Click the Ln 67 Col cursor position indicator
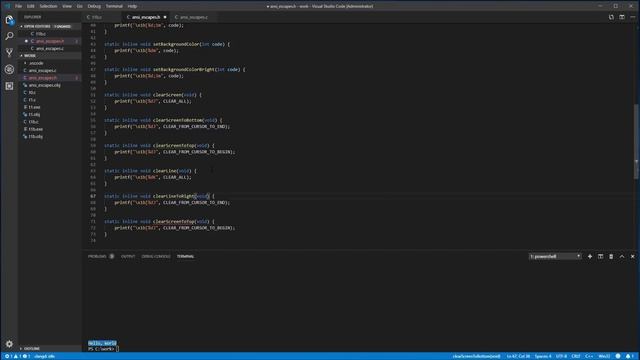 pyautogui.click(x=518, y=356)
